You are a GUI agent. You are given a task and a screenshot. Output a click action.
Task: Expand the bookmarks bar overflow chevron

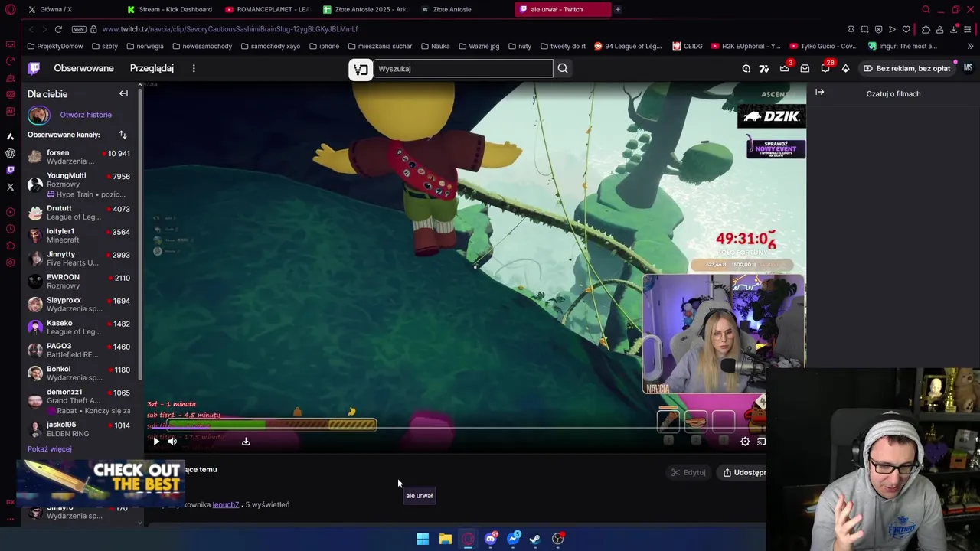970,46
